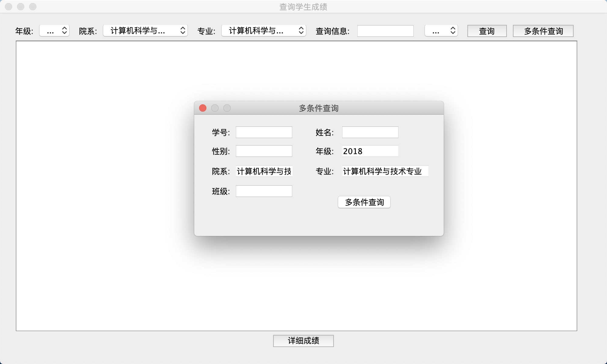Open the 年级 dropdown in the toolbar

pos(54,30)
